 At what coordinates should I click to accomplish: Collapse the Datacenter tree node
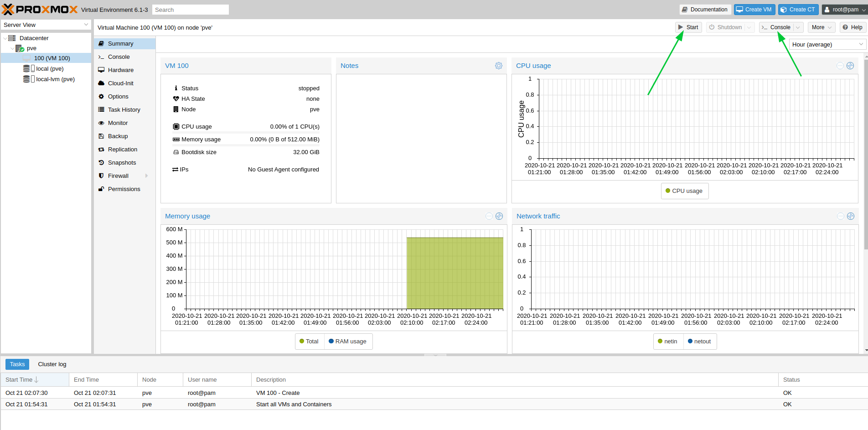[x=5, y=38]
